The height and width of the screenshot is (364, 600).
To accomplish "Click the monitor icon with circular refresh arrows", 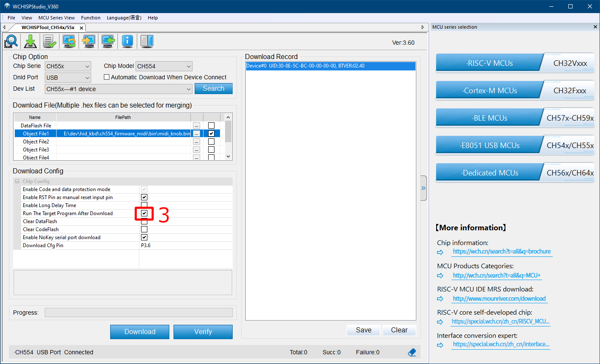I will click(69, 41).
